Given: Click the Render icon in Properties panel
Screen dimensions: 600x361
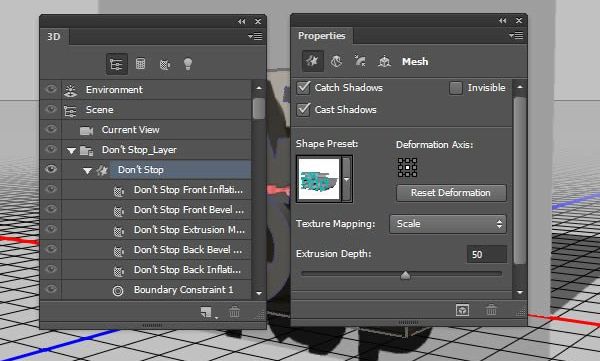Looking at the screenshot, I should [x=462, y=310].
